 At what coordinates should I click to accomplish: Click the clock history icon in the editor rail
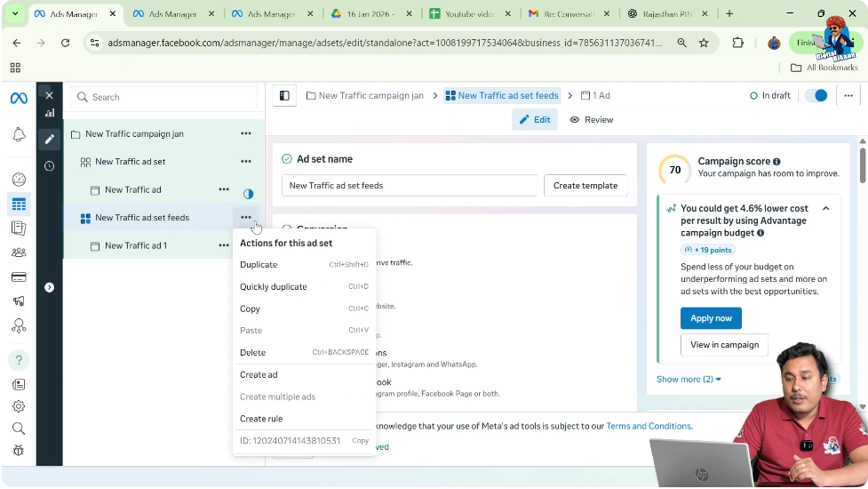tap(50, 165)
